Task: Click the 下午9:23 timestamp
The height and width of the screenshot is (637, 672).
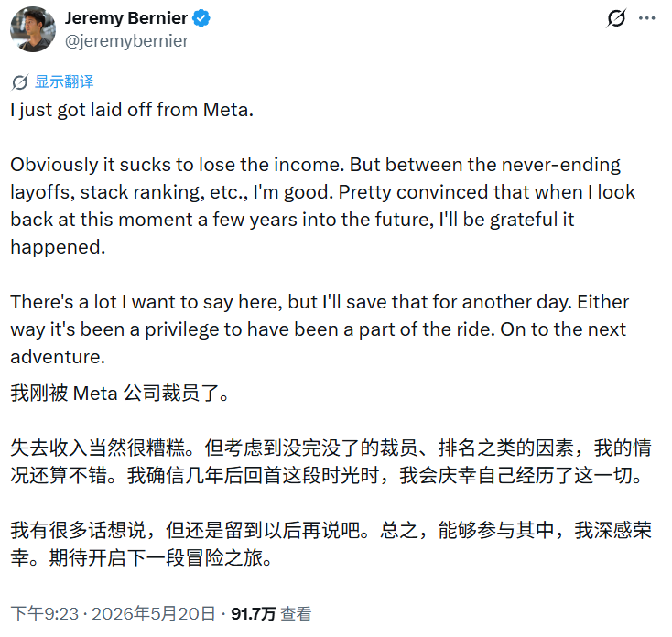Action: click(45, 613)
